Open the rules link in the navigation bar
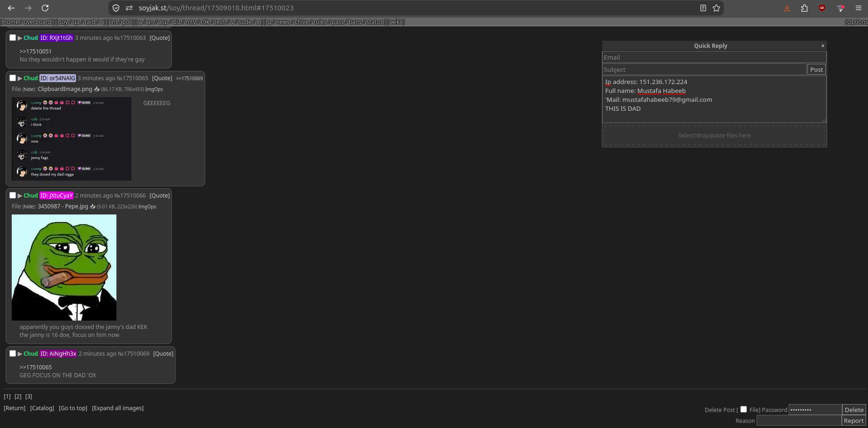 point(320,22)
